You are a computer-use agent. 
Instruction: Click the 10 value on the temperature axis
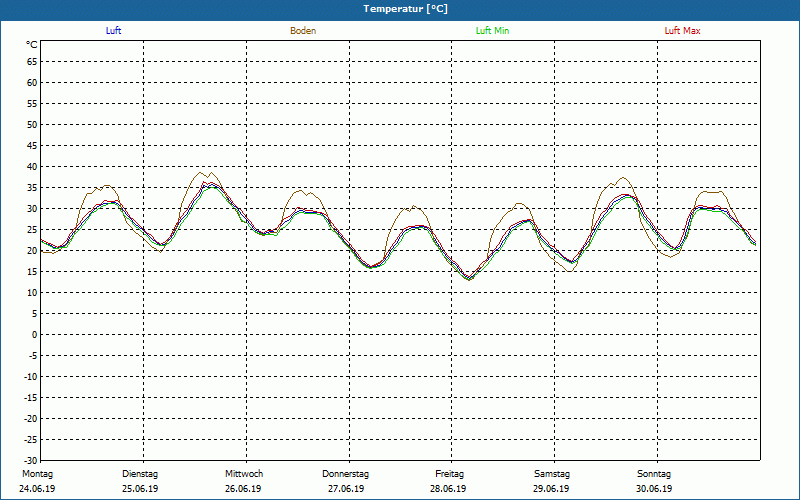pos(32,292)
